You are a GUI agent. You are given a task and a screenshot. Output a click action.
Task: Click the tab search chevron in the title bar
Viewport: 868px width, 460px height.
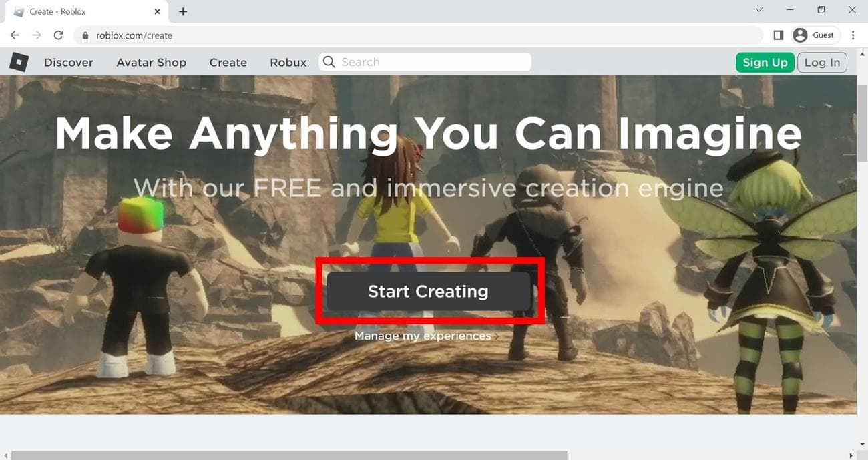click(758, 10)
